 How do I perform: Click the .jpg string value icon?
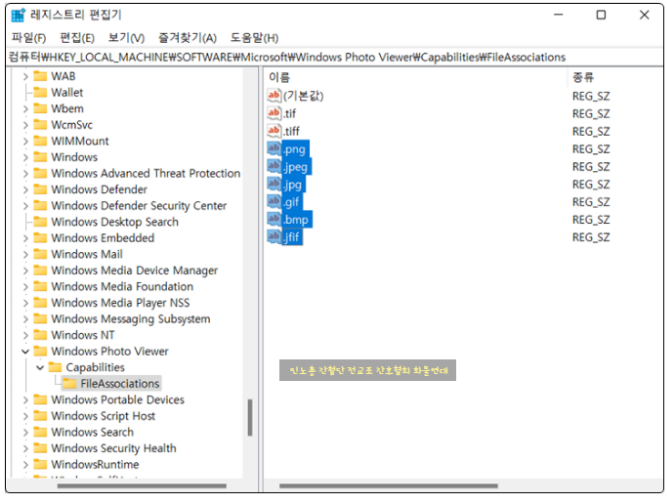pyautogui.click(x=274, y=184)
